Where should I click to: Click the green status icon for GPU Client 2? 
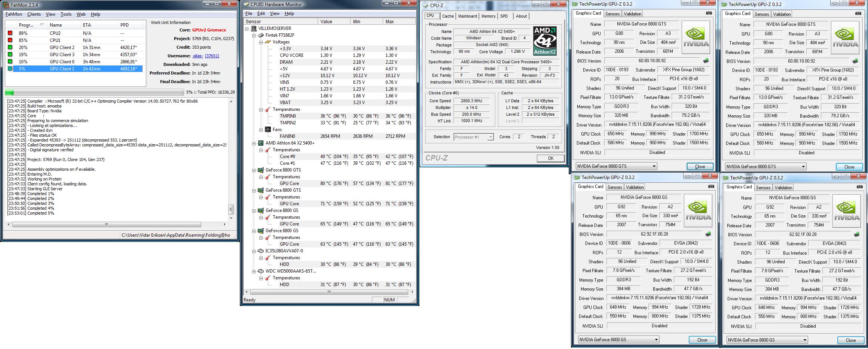coord(10,48)
